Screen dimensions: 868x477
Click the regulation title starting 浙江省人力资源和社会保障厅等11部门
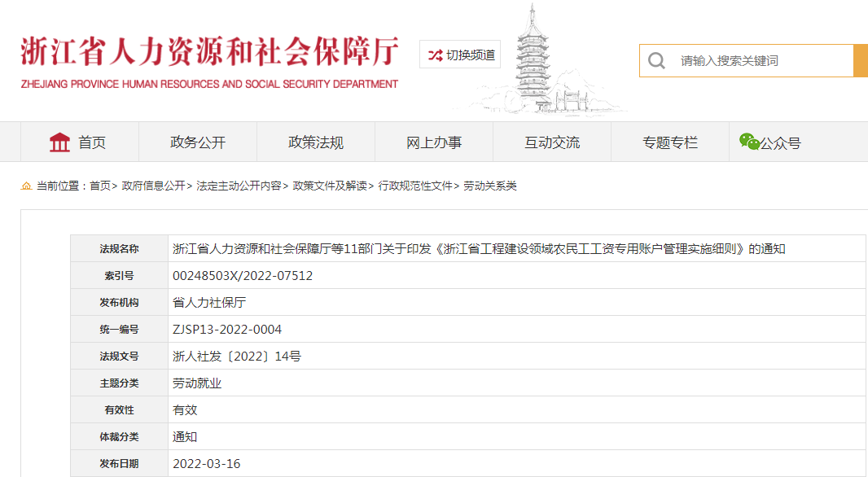tap(479, 248)
